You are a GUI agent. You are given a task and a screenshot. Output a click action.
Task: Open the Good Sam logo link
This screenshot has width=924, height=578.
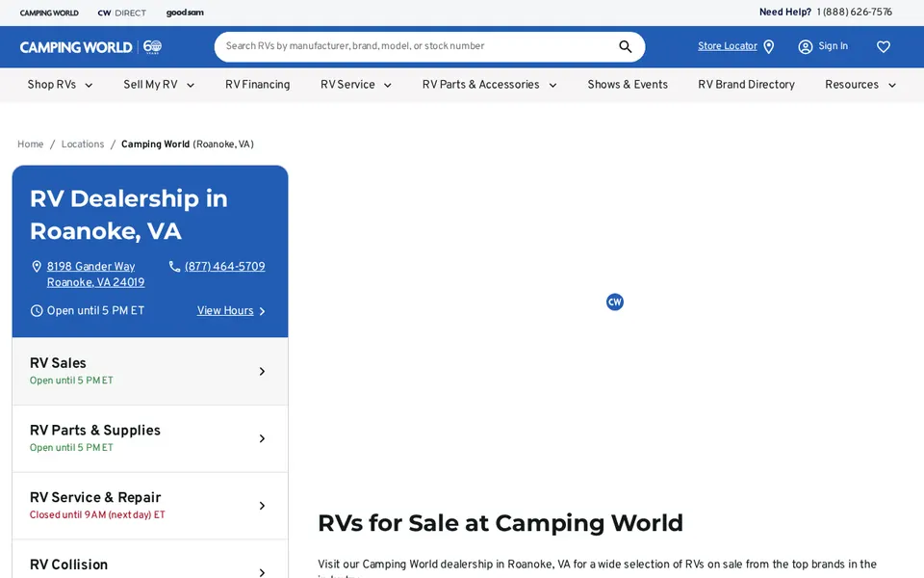tap(185, 13)
